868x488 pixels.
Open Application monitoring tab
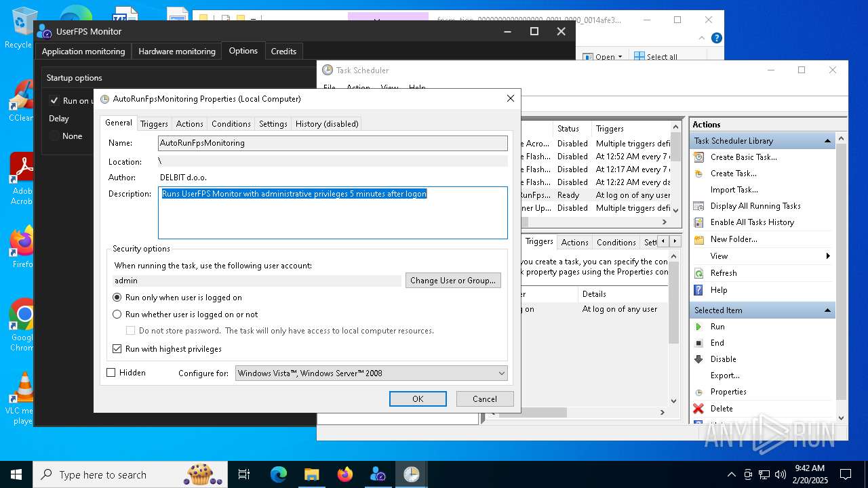click(x=83, y=51)
